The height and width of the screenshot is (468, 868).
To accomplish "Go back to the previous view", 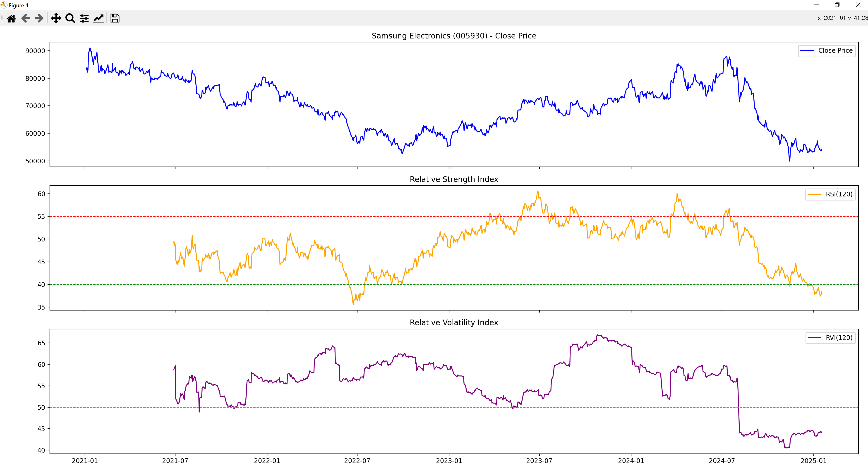I will [26, 18].
